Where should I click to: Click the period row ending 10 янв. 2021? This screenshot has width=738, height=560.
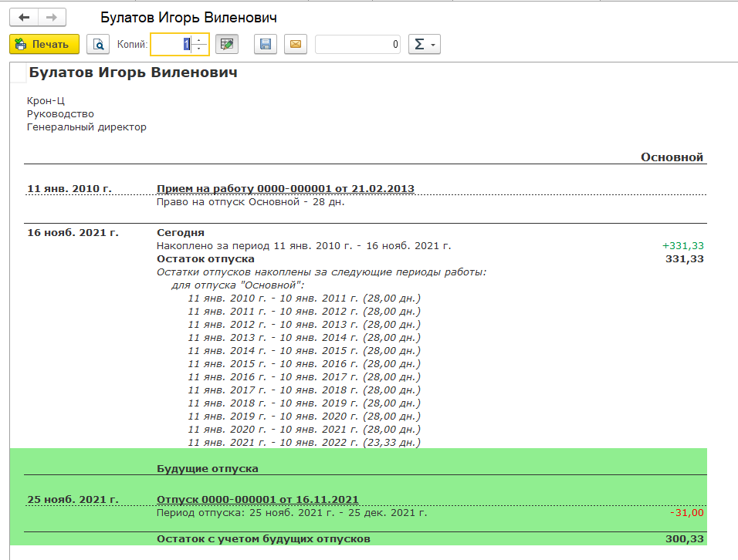click(304, 430)
